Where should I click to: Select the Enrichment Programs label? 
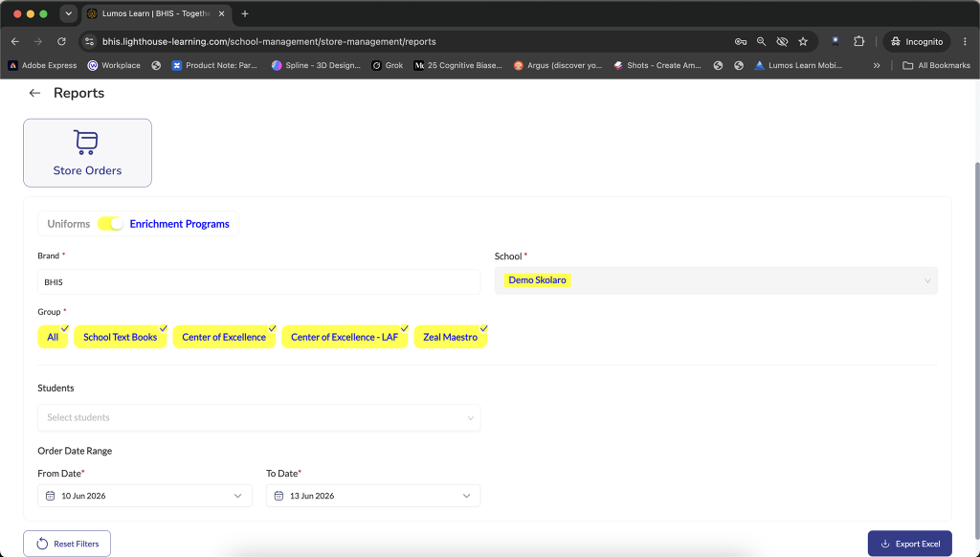tap(179, 224)
